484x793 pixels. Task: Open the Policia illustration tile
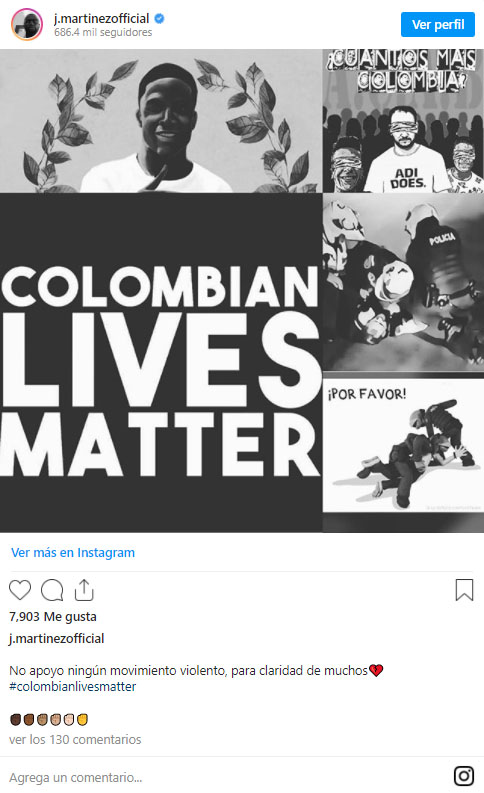[x=403, y=283]
